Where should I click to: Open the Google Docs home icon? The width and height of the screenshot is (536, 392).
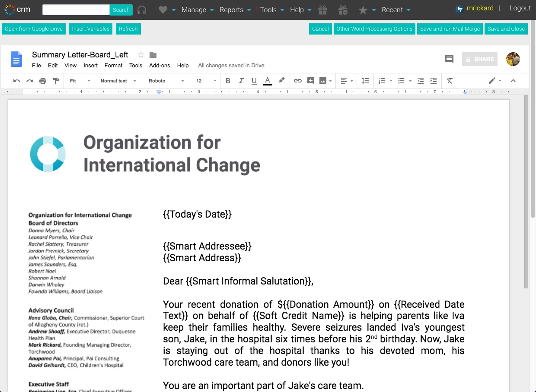point(16,59)
